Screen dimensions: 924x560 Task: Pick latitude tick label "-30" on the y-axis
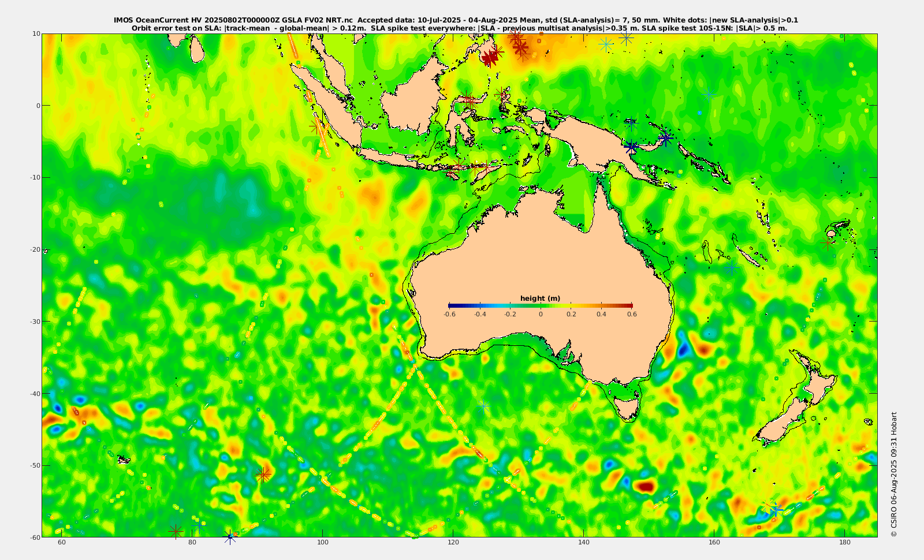[x=35, y=322]
